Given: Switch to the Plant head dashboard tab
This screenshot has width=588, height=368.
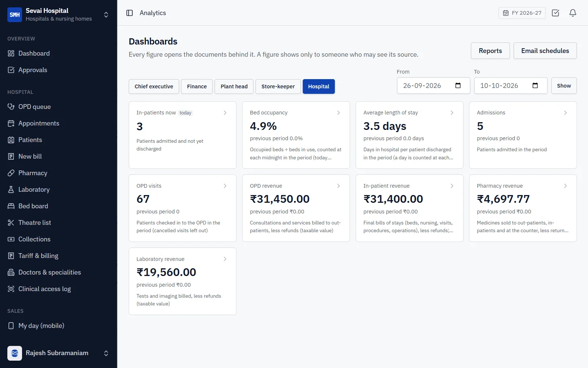Looking at the screenshot, I should point(234,86).
